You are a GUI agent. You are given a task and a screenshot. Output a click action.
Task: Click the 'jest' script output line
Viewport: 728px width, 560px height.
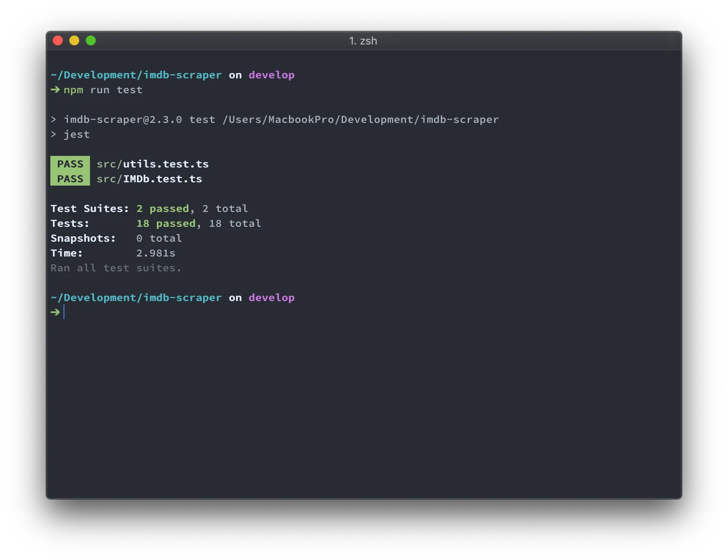[77, 134]
